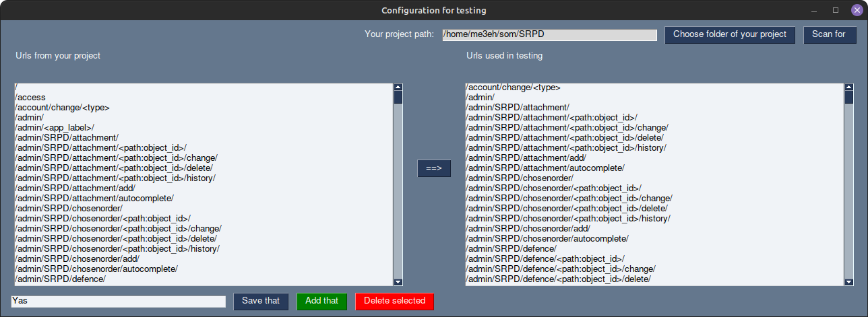Select chosenorder/<path:object_id>/change/ in the project urls list

[203, 229]
